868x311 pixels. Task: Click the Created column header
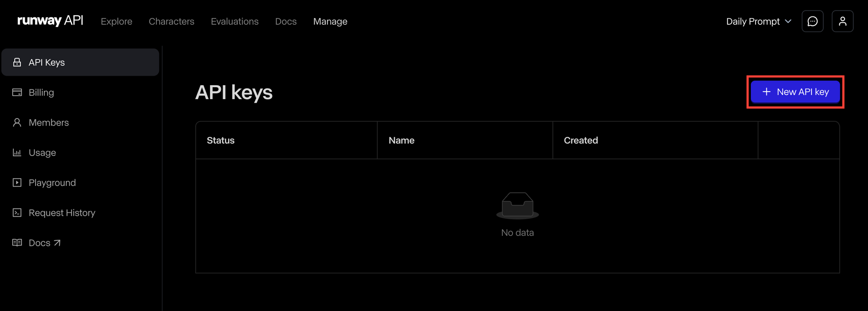tap(655, 140)
